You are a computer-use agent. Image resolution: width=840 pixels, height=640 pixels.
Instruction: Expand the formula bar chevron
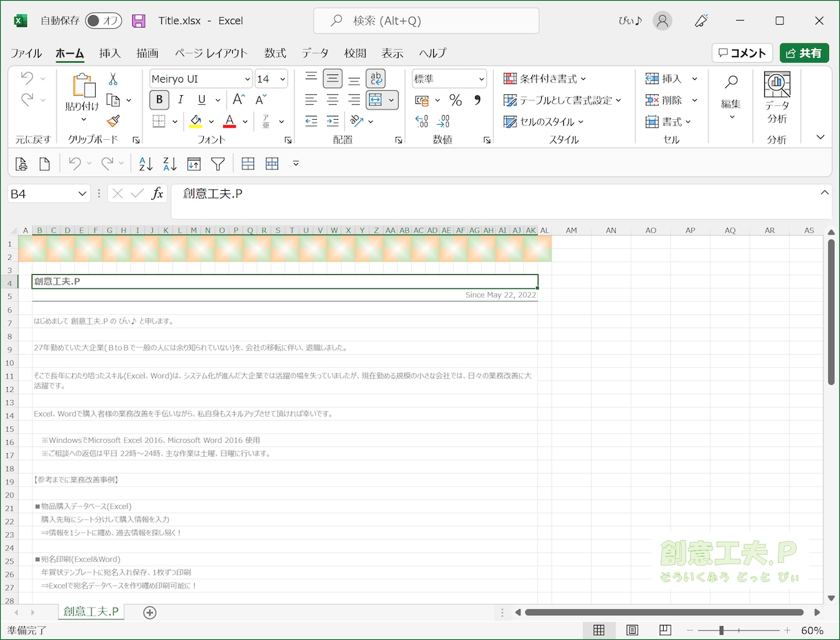[825, 193]
